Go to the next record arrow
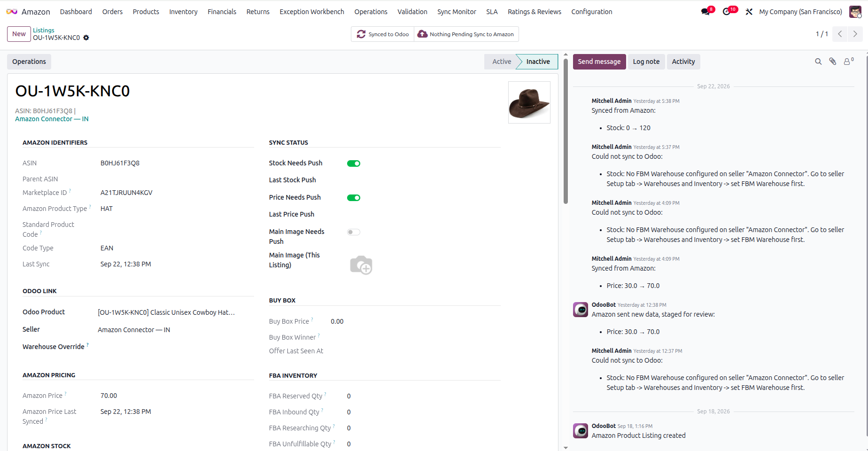 click(855, 34)
